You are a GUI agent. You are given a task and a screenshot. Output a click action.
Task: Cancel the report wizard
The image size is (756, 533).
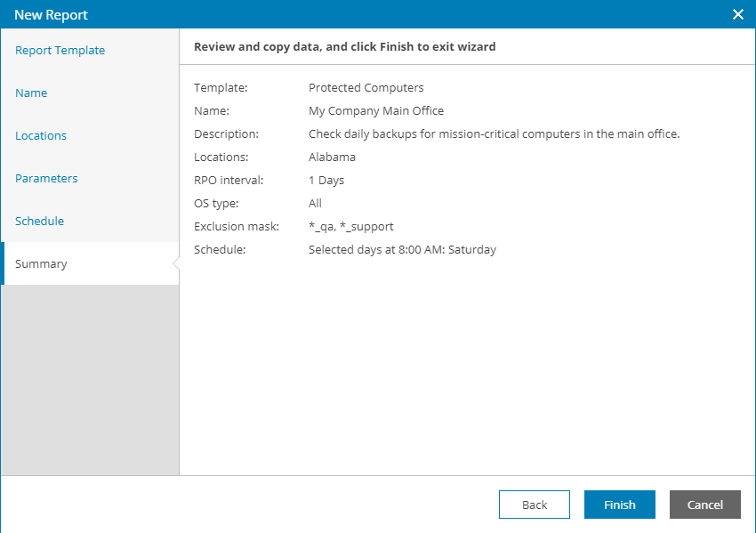pos(704,505)
